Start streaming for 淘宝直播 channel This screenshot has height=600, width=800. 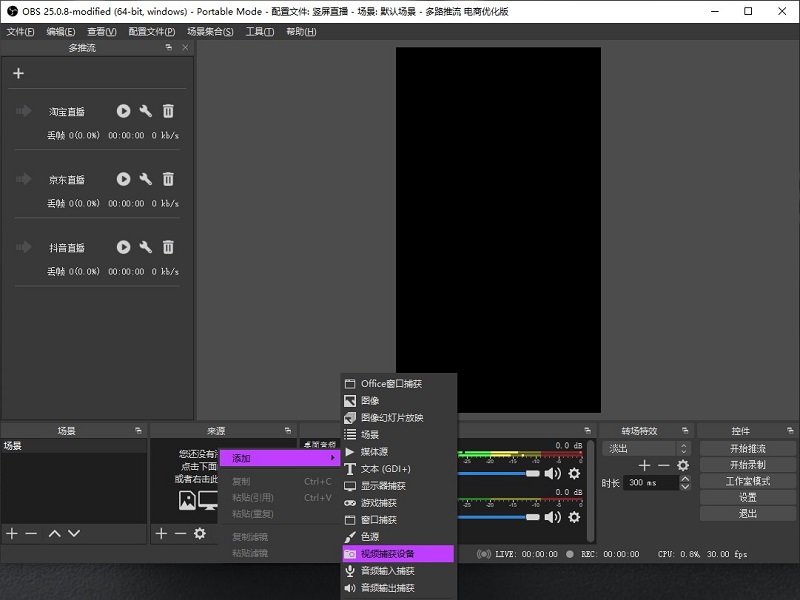[x=122, y=111]
